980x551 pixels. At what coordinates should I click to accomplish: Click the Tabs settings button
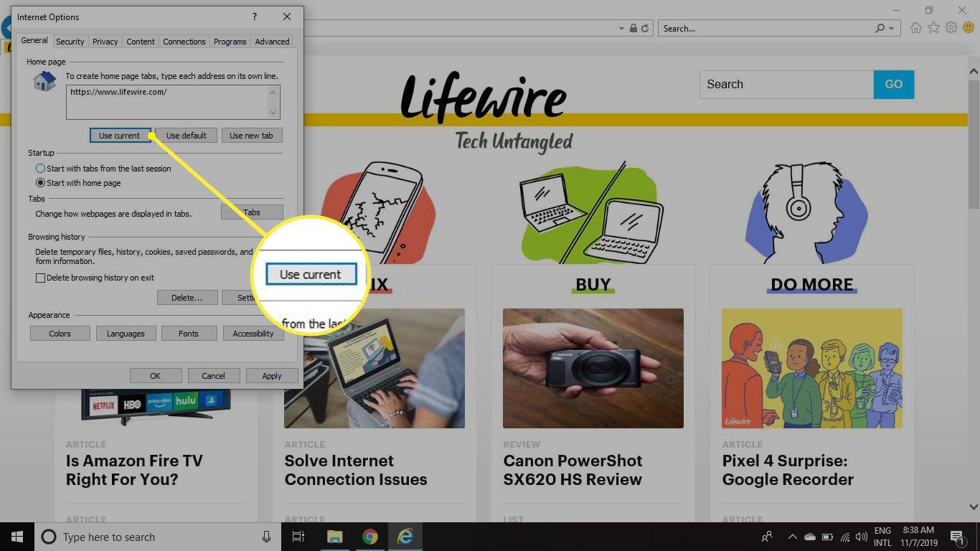click(252, 212)
